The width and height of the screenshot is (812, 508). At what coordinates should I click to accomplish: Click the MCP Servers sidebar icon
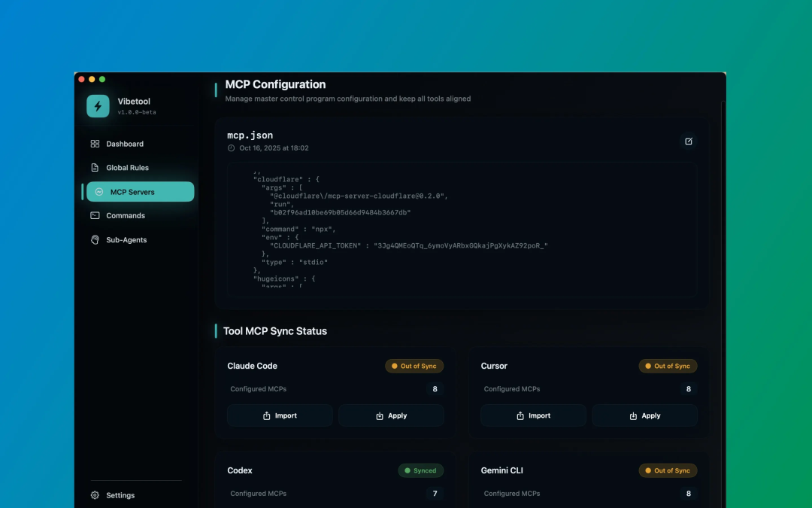point(99,192)
